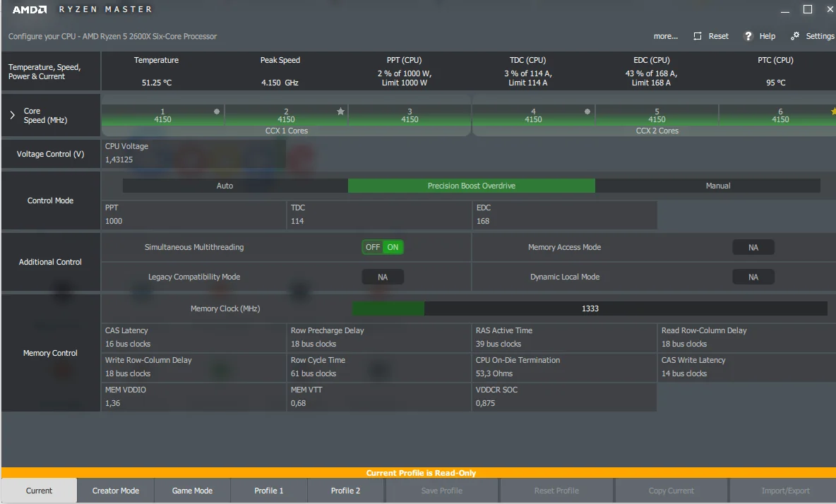Click Row Cycle Time 61 bus clocks
This screenshot has height=504, width=836.
click(x=313, y=373)
